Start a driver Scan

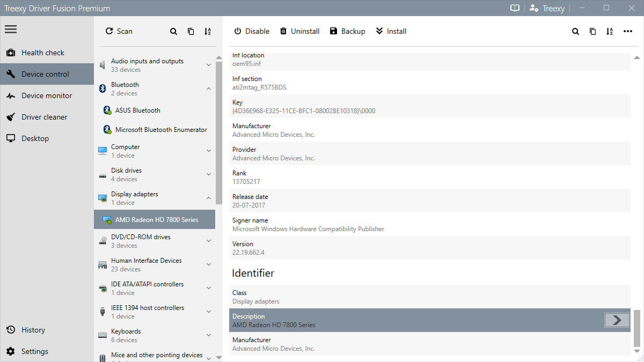(x=119, y=31)
